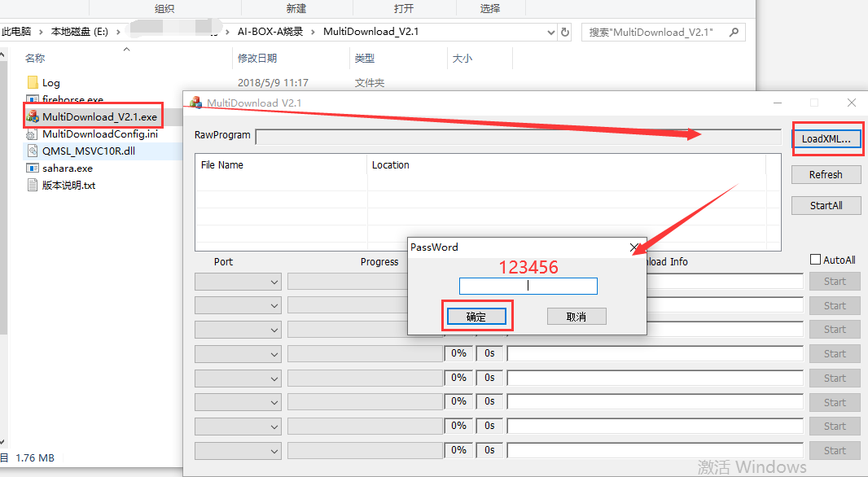
Task: Click the 打开 ribbon group label
Action: pos(404,8)
